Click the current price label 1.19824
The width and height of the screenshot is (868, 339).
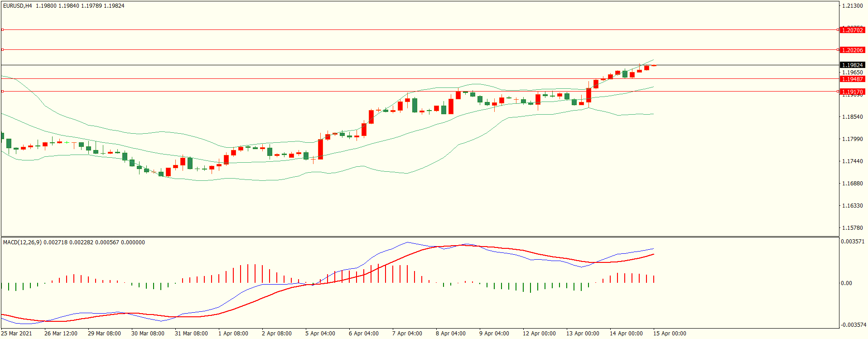tap(852, 65)
